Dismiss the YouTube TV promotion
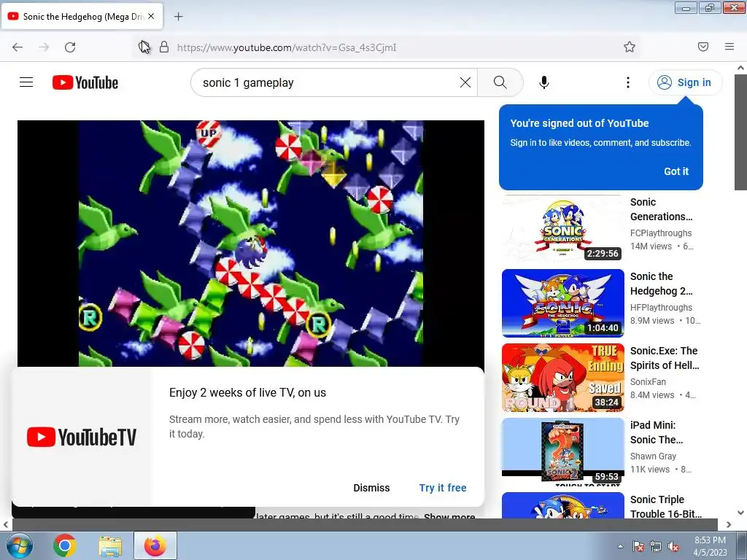 pos(371,488)
